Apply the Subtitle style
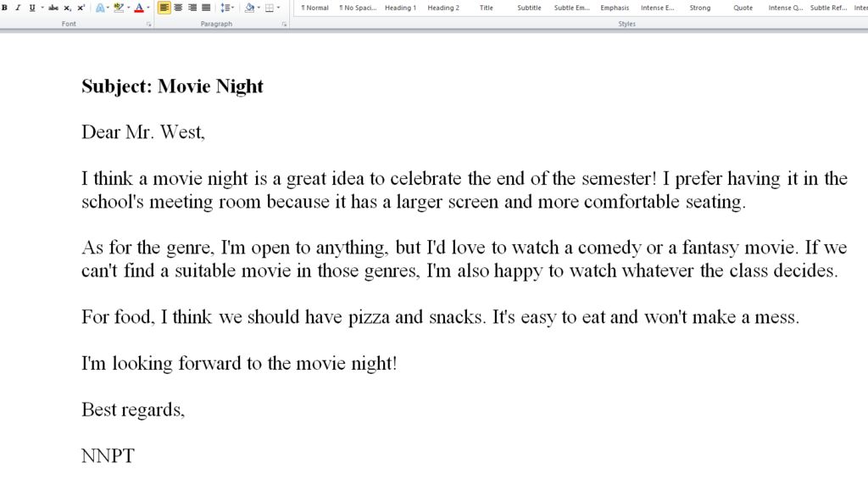 coord(529,8)
